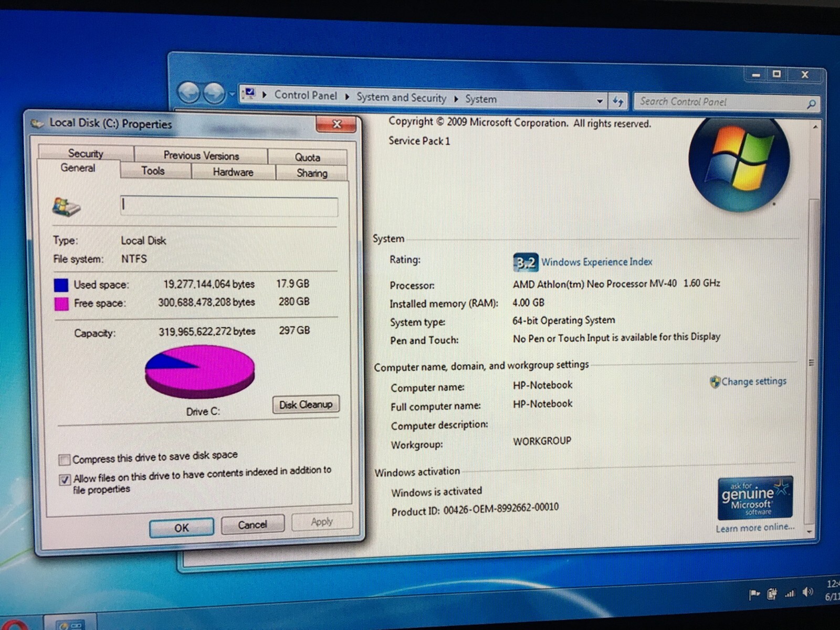
Task: Refresh the Control Panel page
Action: coord(618,101)
